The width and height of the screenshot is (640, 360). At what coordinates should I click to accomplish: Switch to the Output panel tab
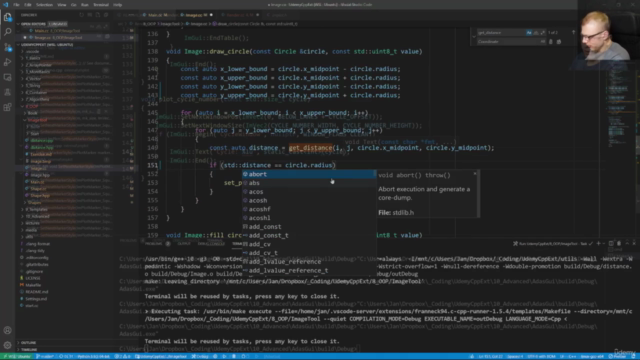[x=184, y=244]
